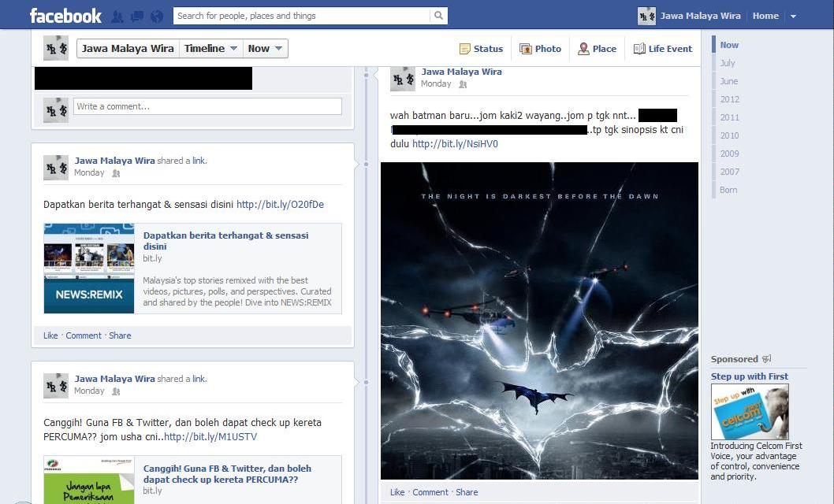834x504 pixels.
Task: Click the Sponsored megaphone icon
Action: point(766,359)
